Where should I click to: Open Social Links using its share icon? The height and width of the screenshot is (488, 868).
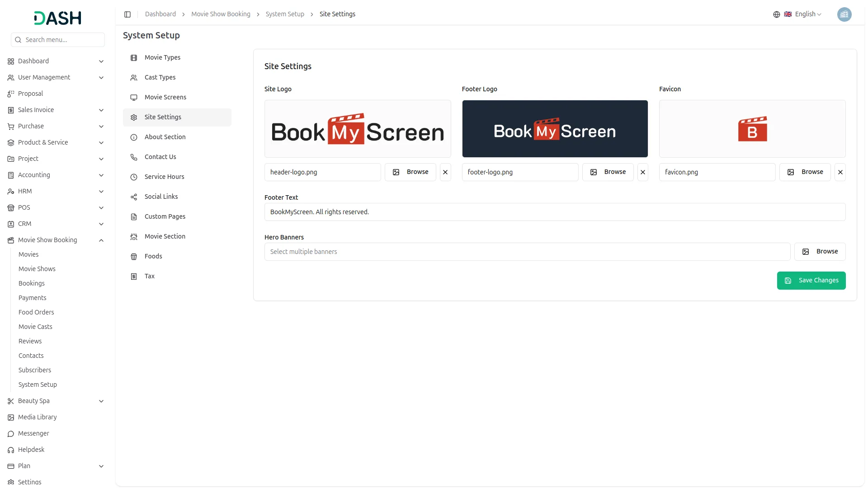(133, 197)
